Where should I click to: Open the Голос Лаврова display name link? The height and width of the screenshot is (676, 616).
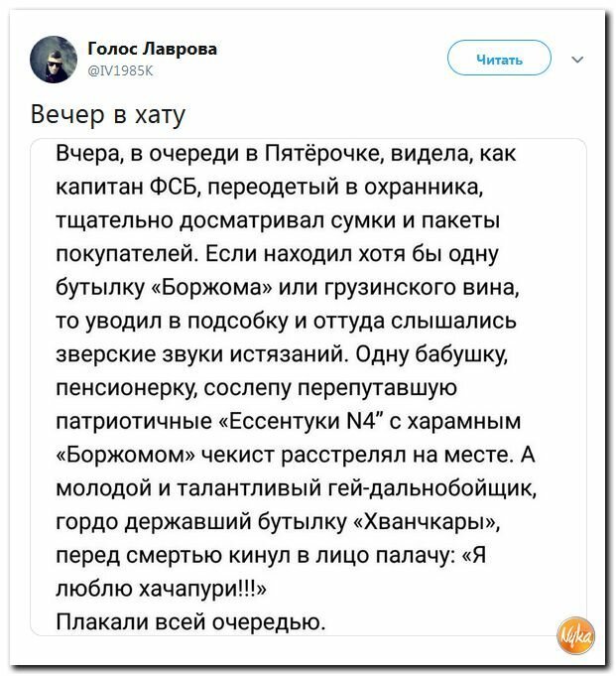point(153,49)
